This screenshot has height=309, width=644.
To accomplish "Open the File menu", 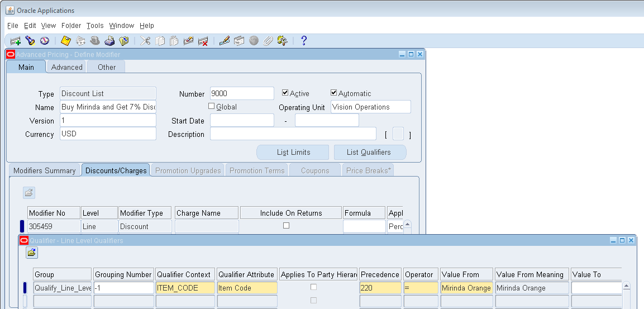I will [x=13, y=26].
